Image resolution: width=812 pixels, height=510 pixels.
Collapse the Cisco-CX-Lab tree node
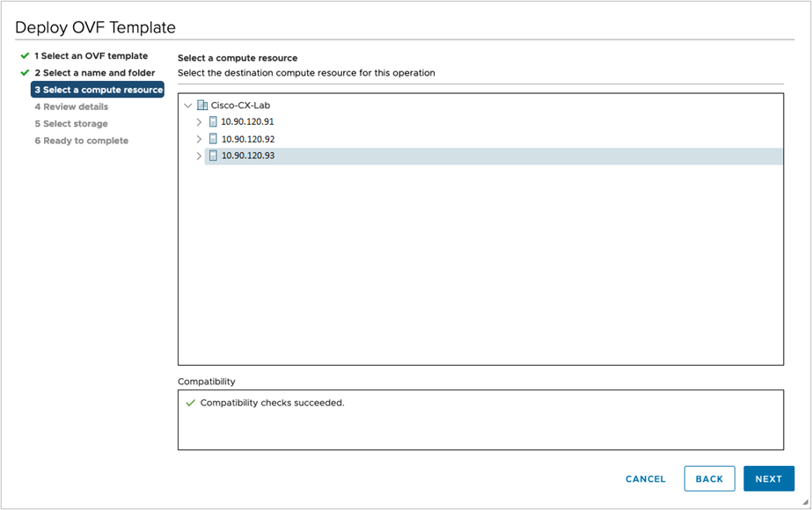pyautogui.click(x=188, y=106)
